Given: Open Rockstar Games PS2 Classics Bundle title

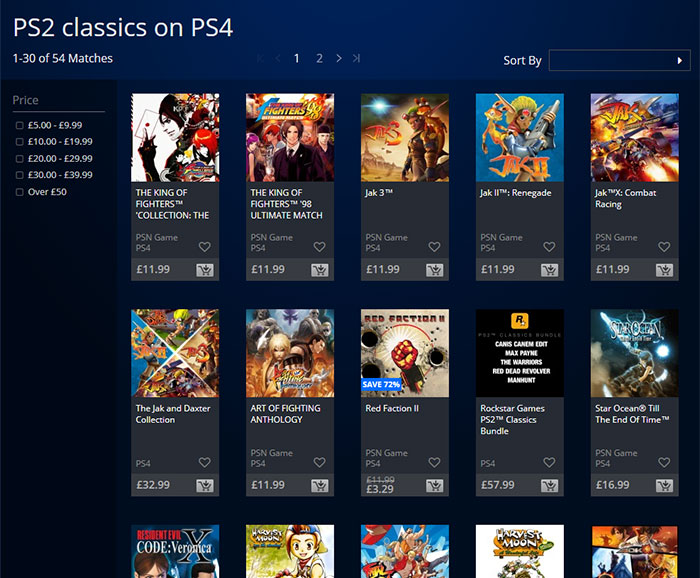Looking at the screenshot, I should (512, 420).
